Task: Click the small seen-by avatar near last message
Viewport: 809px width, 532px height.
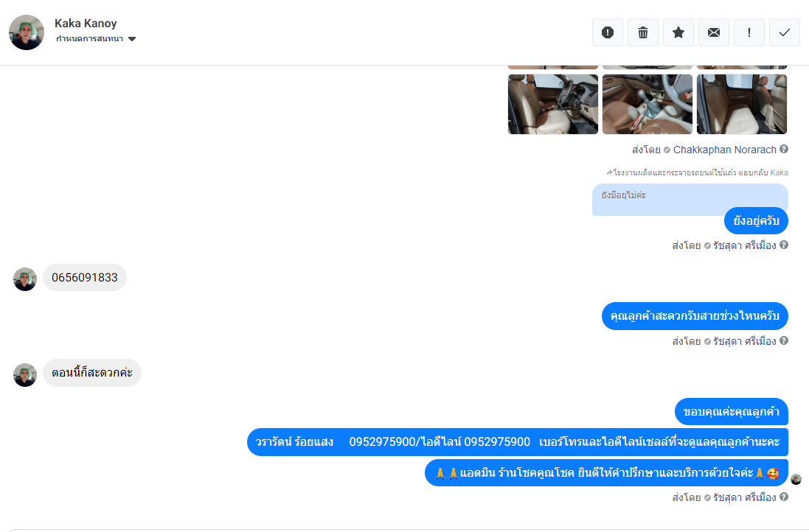Action: [796, 480]
